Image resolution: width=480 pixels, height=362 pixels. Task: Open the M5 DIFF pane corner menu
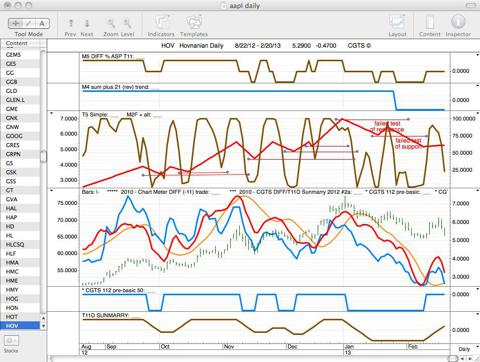click(x=478, y=55)
